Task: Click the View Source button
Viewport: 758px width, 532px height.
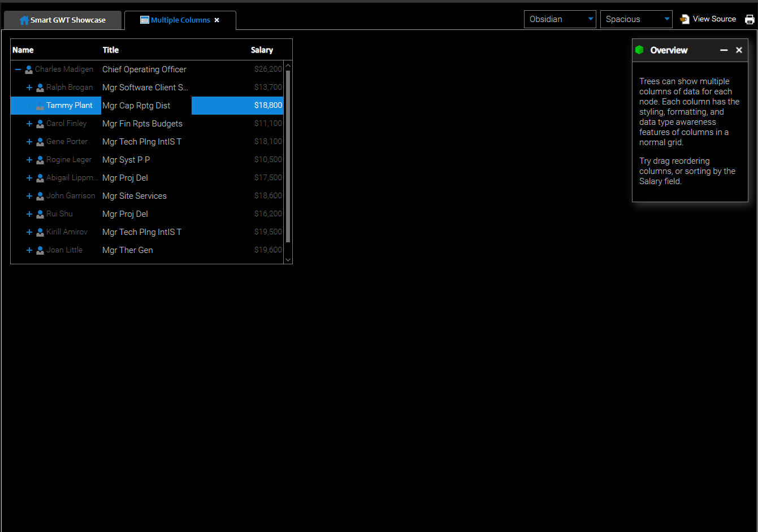Action: (708, 19)
